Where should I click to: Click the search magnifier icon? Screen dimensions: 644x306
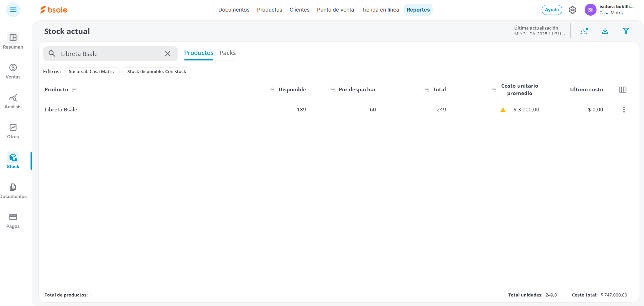point(52,54)
